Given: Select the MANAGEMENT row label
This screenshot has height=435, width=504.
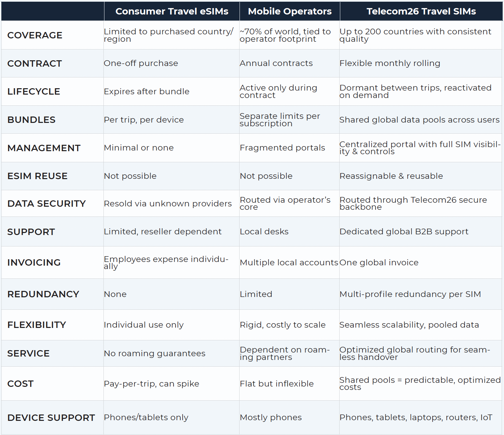Looking at the screenshot, I should click(44, 148).
